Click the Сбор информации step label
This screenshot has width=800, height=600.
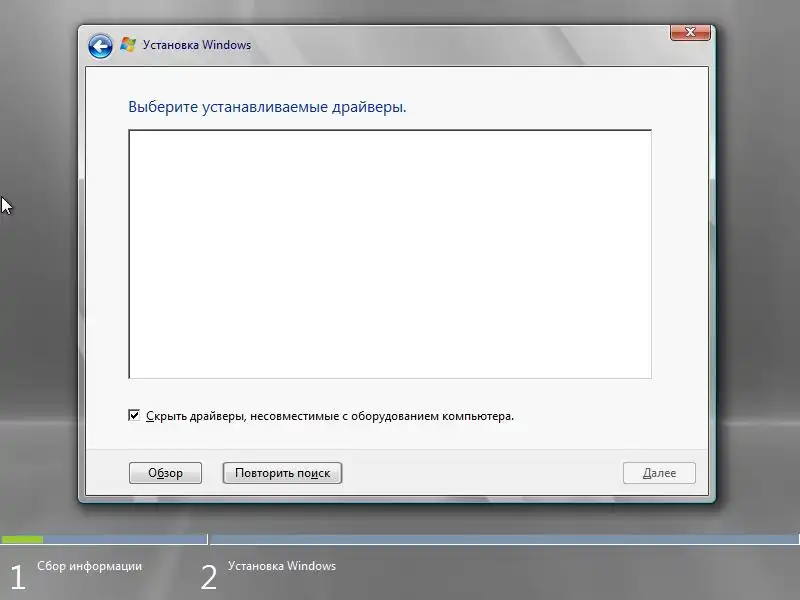[89, 566]
